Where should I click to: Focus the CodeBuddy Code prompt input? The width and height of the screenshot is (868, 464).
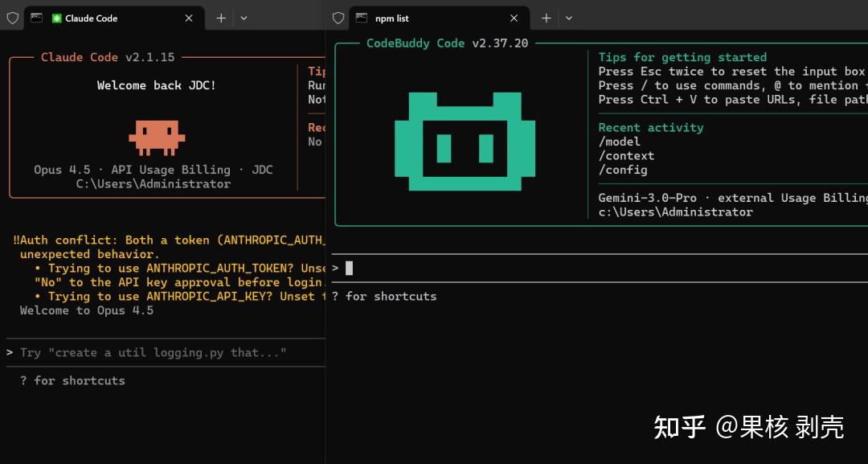click(600, 268)
